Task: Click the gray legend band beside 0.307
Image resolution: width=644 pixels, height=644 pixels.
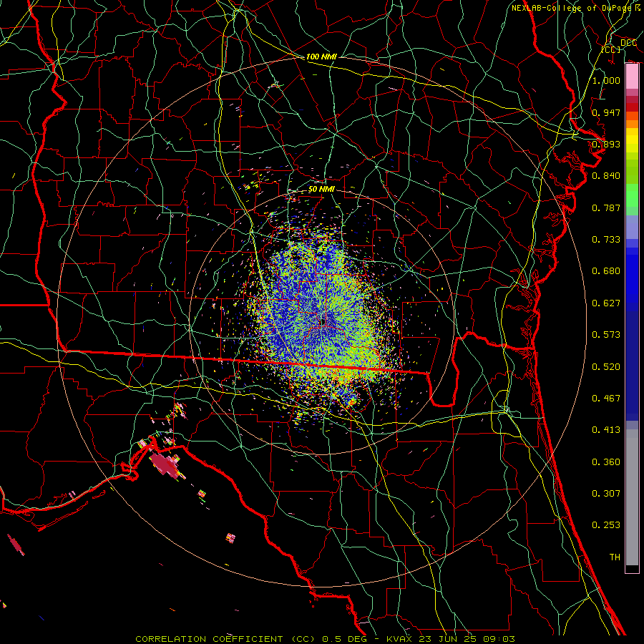Action: pyautogui.click(x=632, y=497)
